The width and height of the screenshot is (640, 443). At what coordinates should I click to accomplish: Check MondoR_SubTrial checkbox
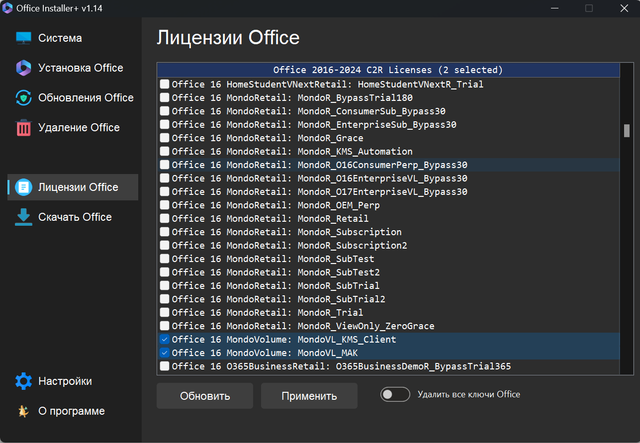click(164, 286)
